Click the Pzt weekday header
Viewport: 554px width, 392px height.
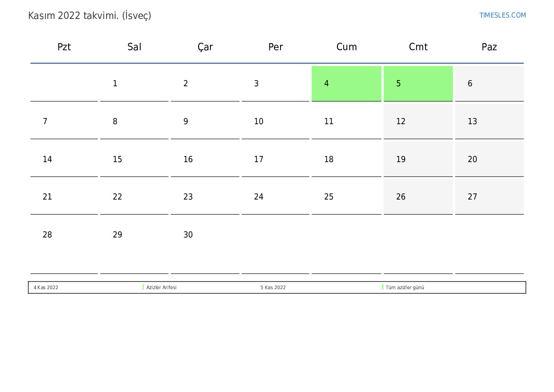[x=64, y=47]
